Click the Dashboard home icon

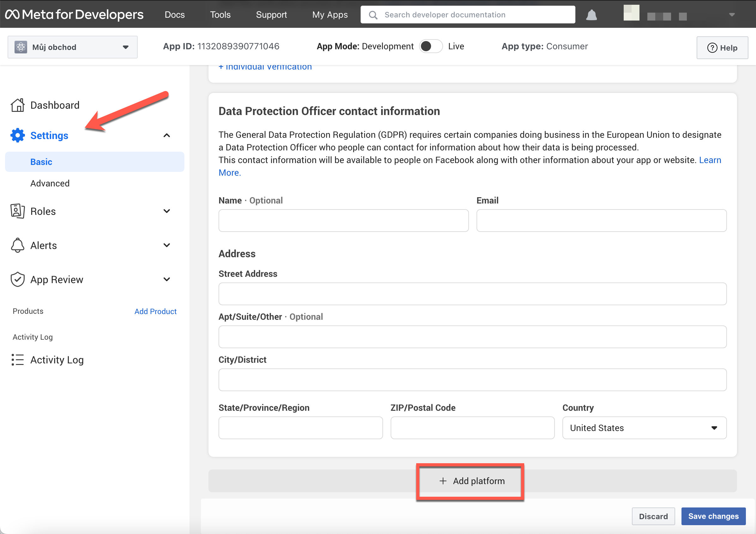point(17,105)
